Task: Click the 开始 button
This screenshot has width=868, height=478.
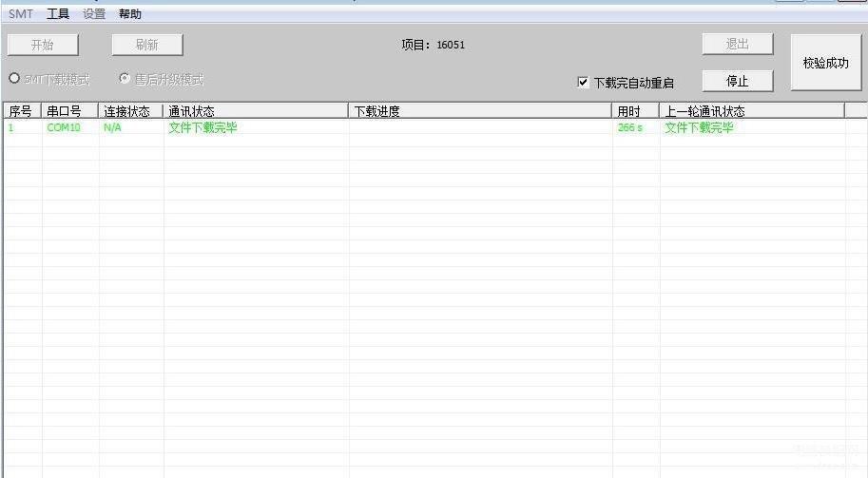Action: (43, 45)
